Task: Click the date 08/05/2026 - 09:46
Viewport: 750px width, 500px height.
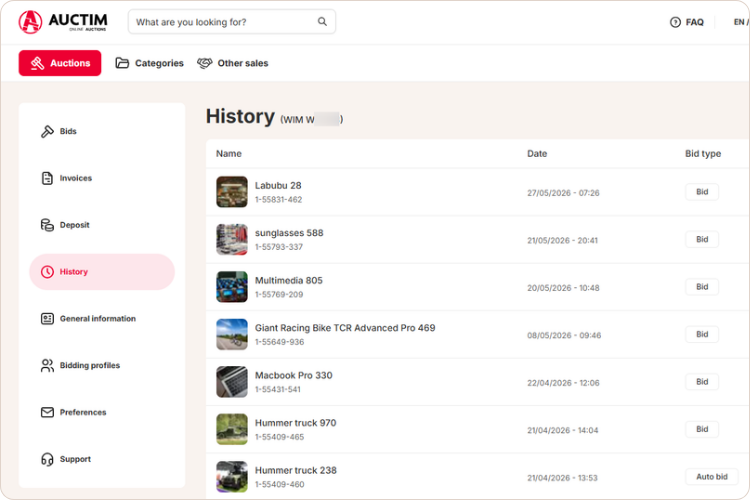Action: [564, 335]
